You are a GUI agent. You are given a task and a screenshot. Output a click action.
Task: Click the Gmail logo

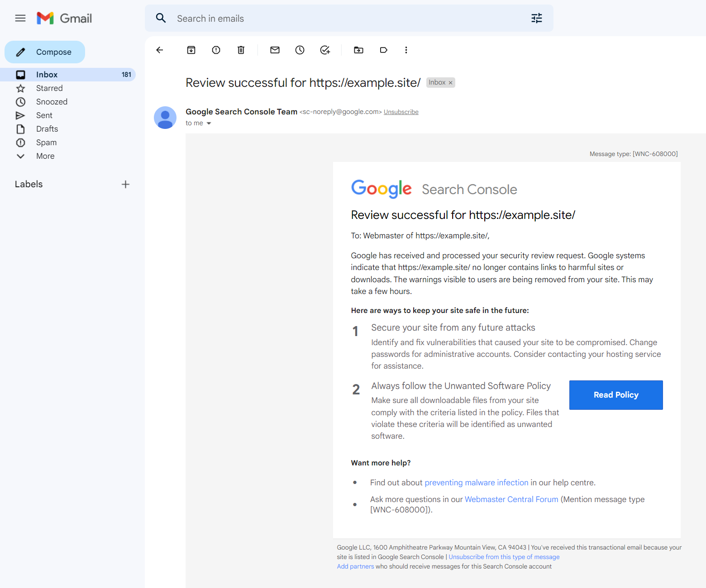coord(64,18)
